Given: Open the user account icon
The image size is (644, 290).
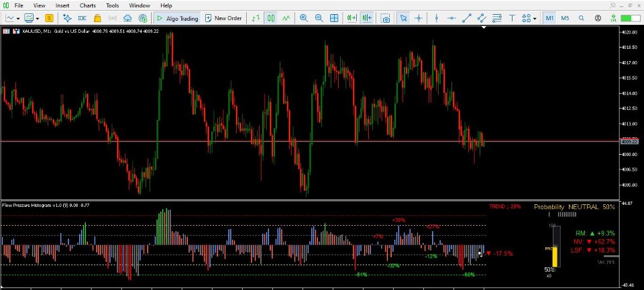Looking at the screenshot, I should click(598, 19).
